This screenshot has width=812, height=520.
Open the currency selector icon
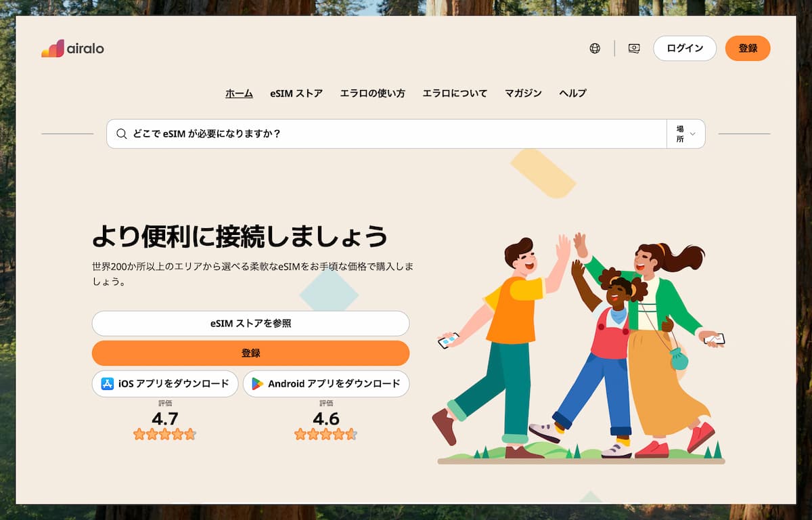pos(634,49)
